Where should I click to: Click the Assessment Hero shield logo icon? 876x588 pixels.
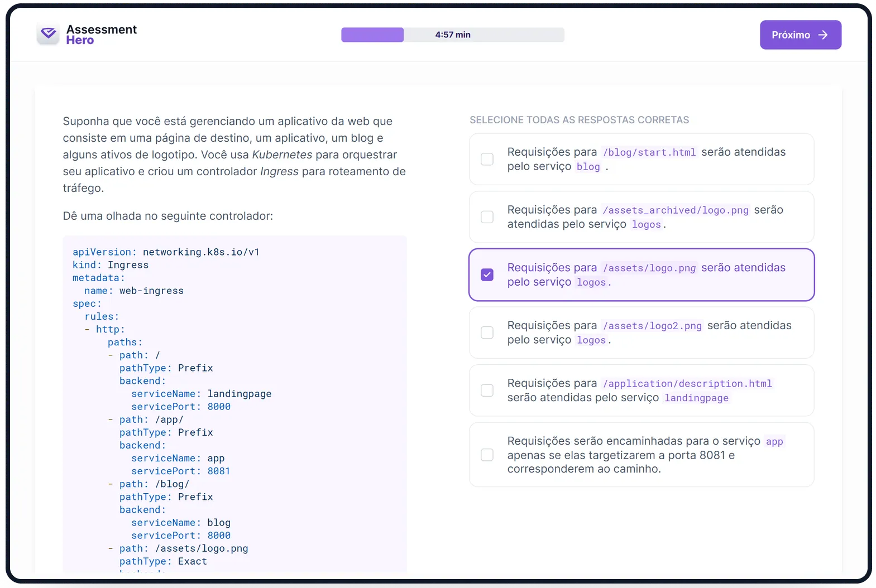tap(49, 34)
